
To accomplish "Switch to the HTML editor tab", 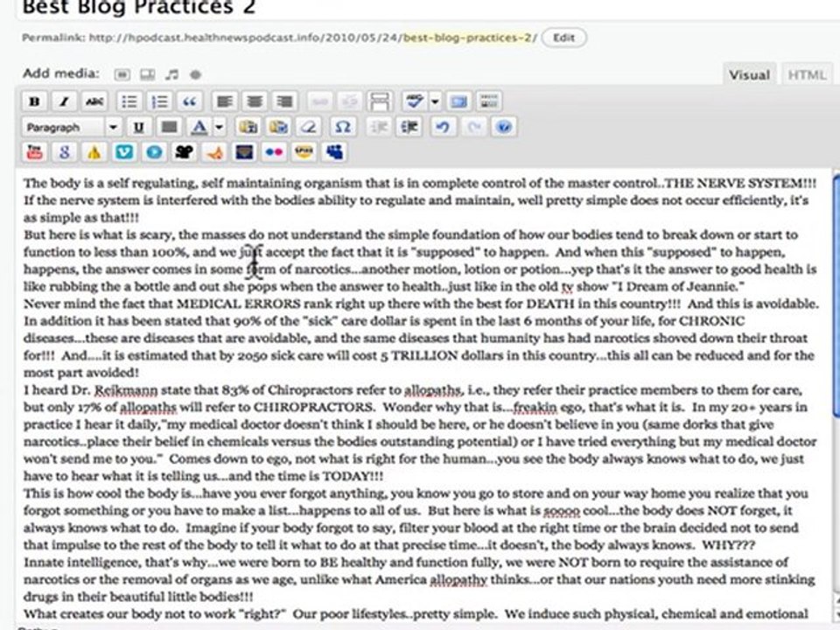I will click(807, 75).
